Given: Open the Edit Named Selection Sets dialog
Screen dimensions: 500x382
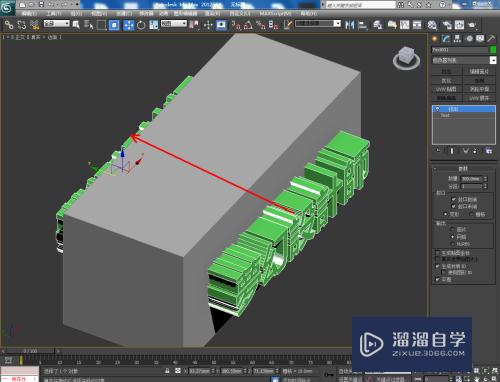Looking at the screenshot, I should click(x=288, y=25).
